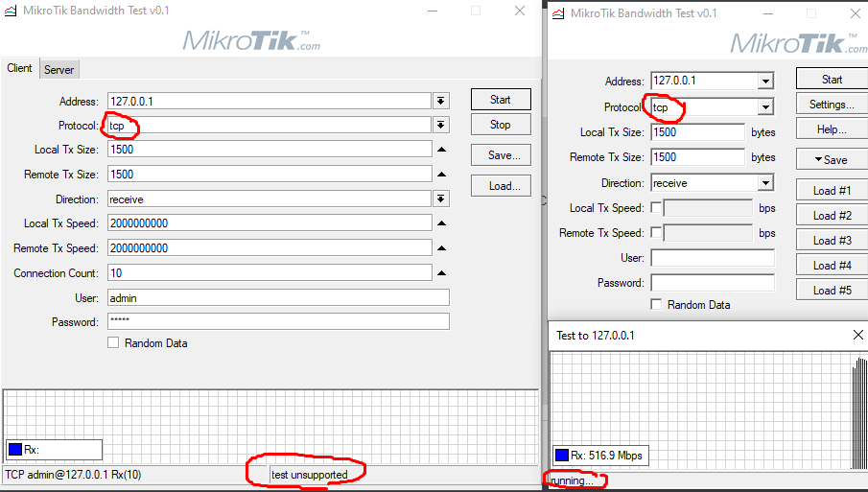Click the 'running...' status text in the right window
This screenshot has width=868, height=492.
(572, 480)
